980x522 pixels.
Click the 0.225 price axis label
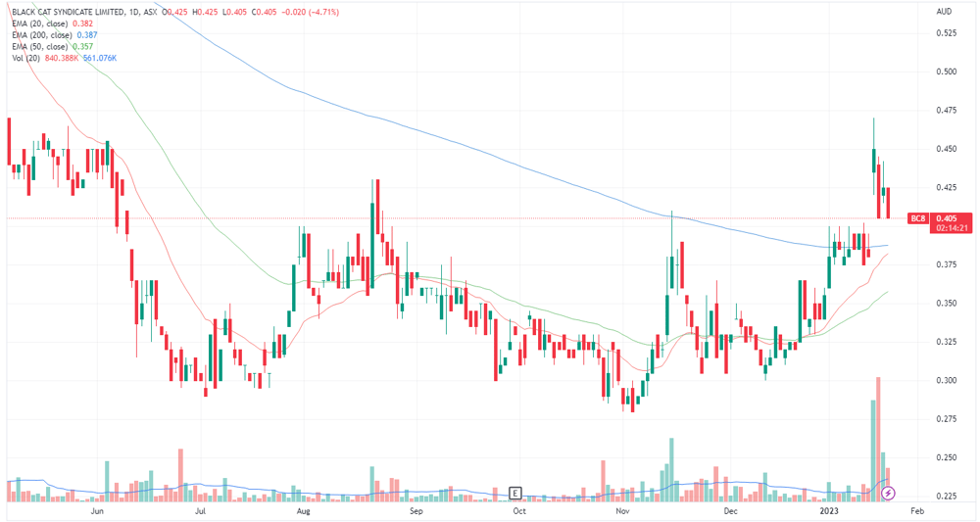coord(947,497)
